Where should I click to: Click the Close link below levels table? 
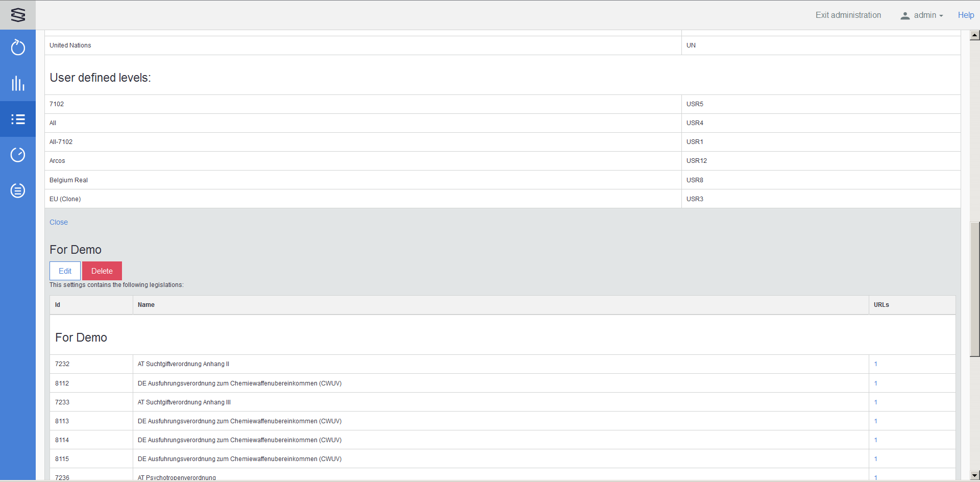[x=59, y=222]
